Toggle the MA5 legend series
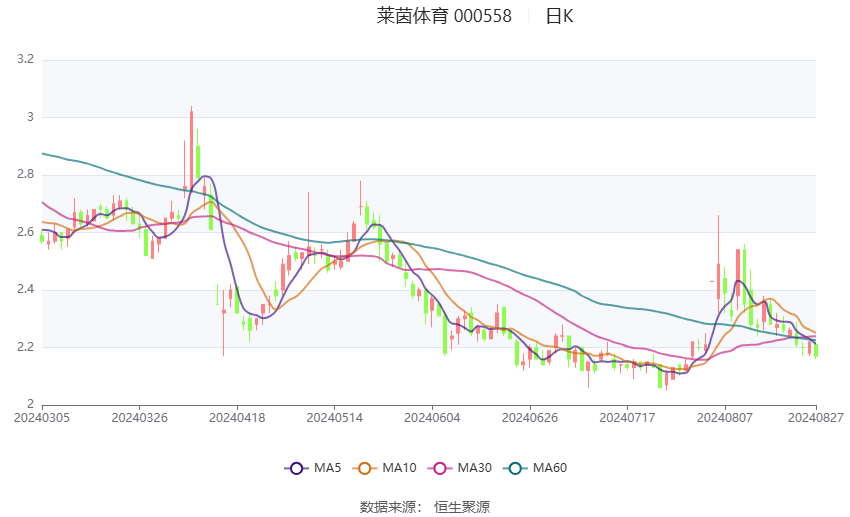This screenshot has height=517, width=850. point(313,468)
